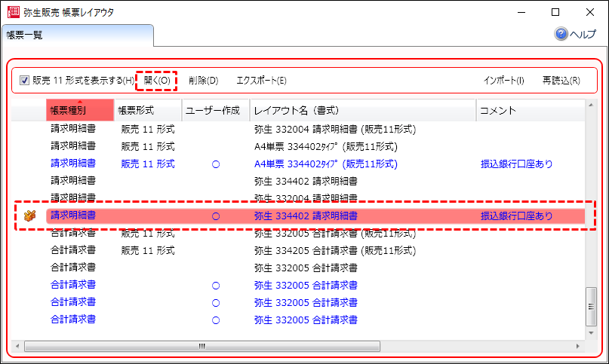Sort by the 帳票種別 column header
Viewport: 609px width, 364px height.
pyautogui.click(x=80, y=110)
